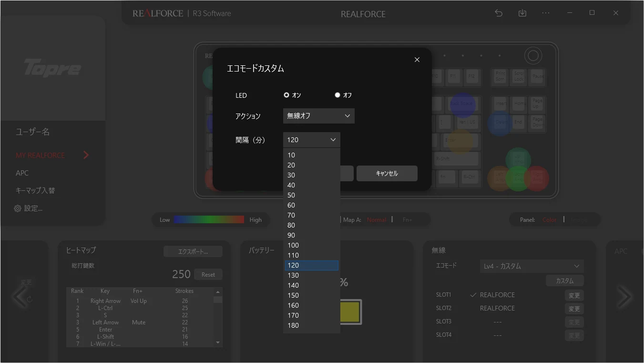The image size is (644, 363).
Task: Open the キーマップ入替 sidebar item
Action: point(35,190)
